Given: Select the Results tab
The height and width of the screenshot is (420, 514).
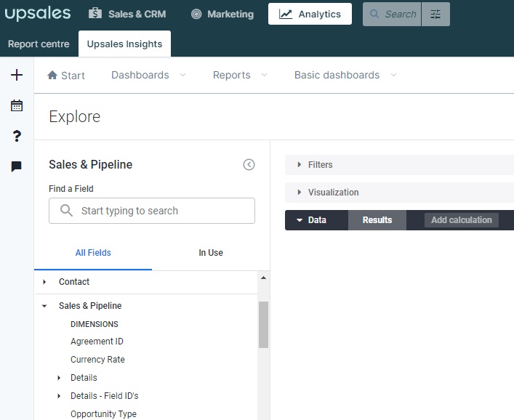Looking at the screenshot, I should click(377, 220).
